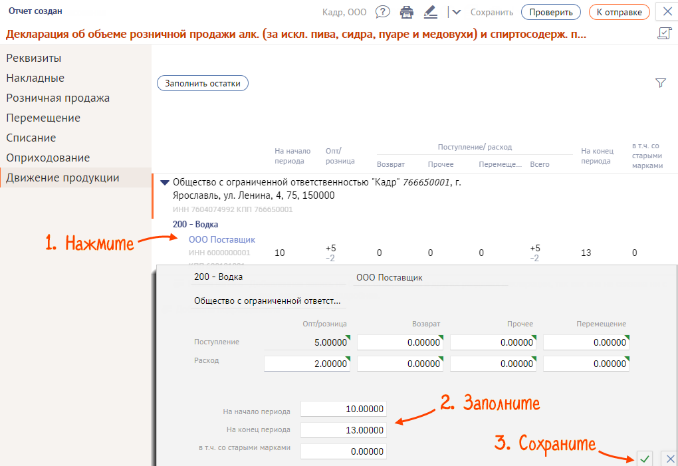Click the X icon to cancel editing
This screenshot has height=466, width=678.
(x=668, y=457)
